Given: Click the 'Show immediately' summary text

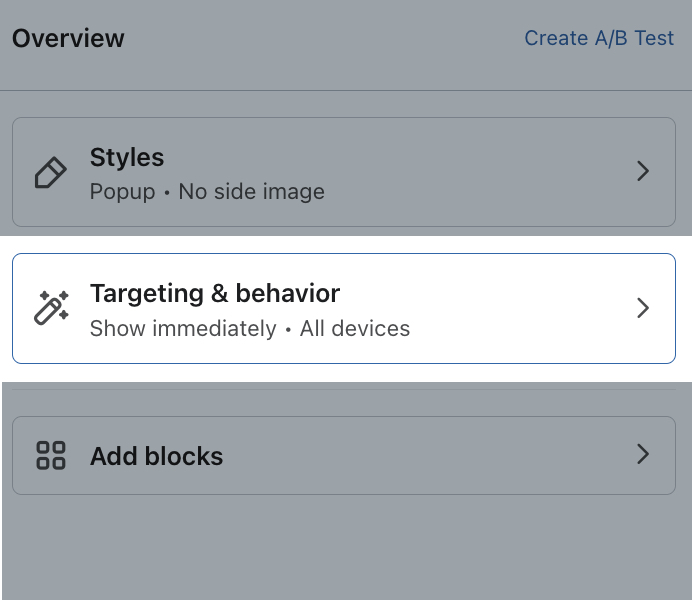Looking at the screenshot, I should click(183, 328).
